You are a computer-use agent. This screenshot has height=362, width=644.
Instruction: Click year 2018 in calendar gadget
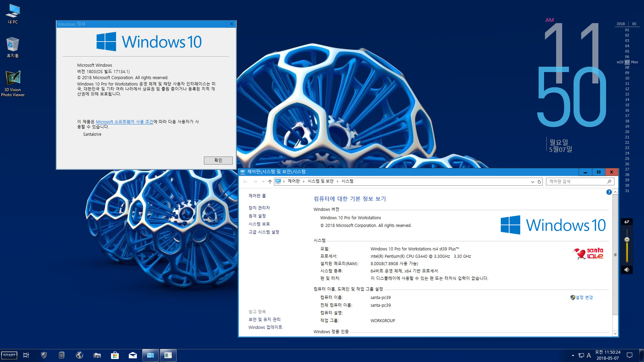pyautogui.click(x=621, y=24)
